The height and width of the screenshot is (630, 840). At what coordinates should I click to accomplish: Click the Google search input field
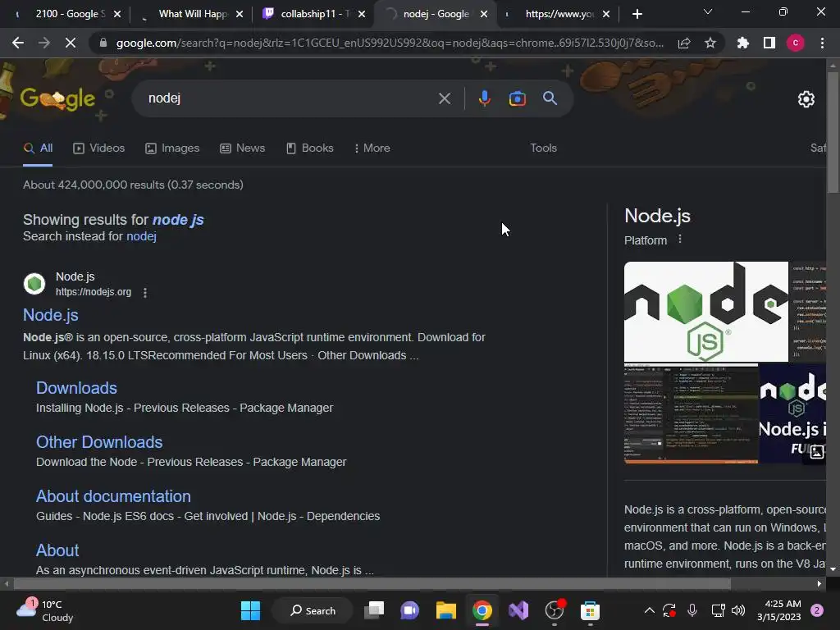pyautogui.click(x=290, y=98)
